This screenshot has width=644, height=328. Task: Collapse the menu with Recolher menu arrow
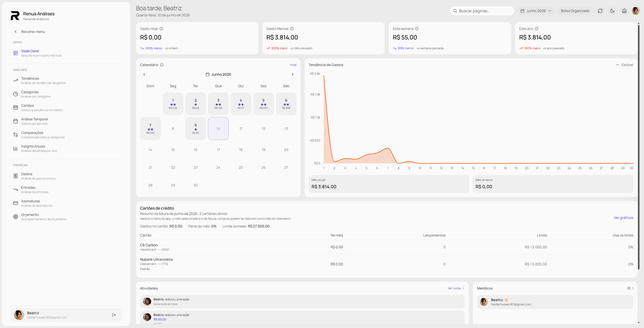point(16,32)
